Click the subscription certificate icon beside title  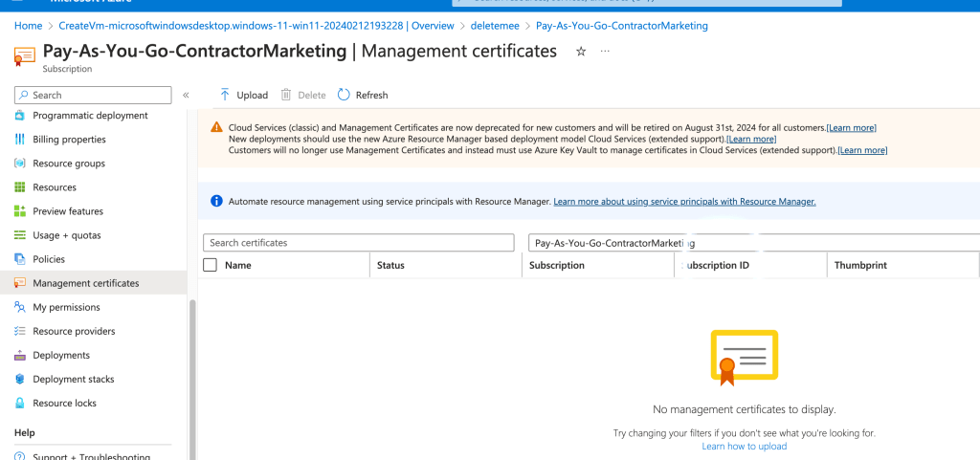point(24,56)
